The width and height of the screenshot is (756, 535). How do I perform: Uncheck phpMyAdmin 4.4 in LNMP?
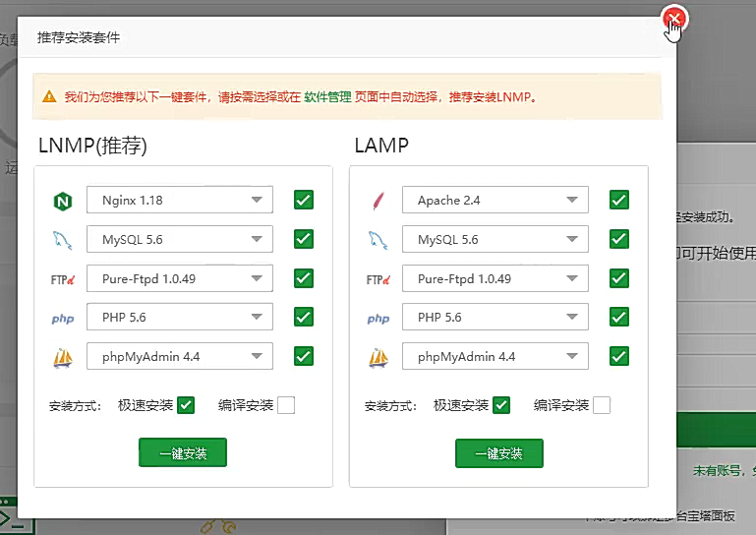pyautogui.click(x=304, y=356)
